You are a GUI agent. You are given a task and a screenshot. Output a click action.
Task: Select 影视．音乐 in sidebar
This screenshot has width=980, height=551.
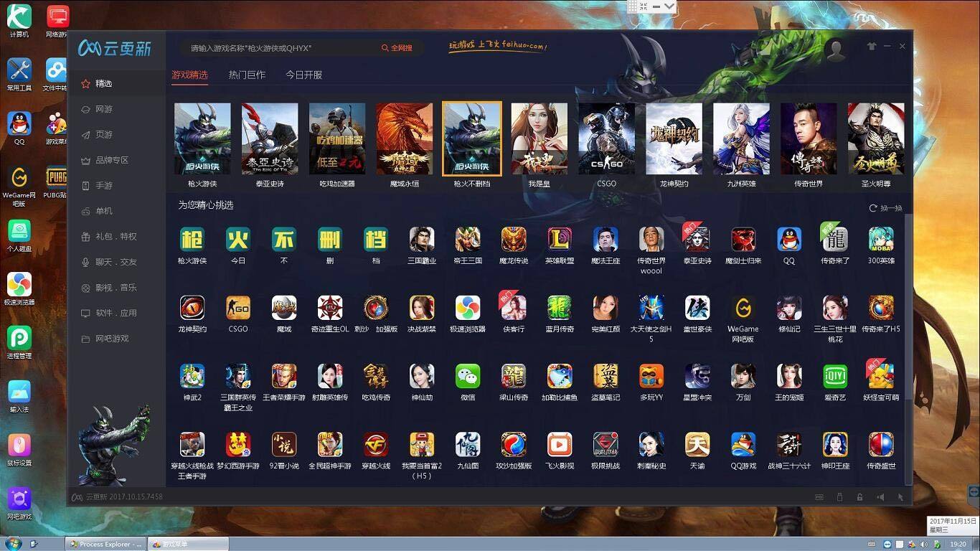point(116,288)
